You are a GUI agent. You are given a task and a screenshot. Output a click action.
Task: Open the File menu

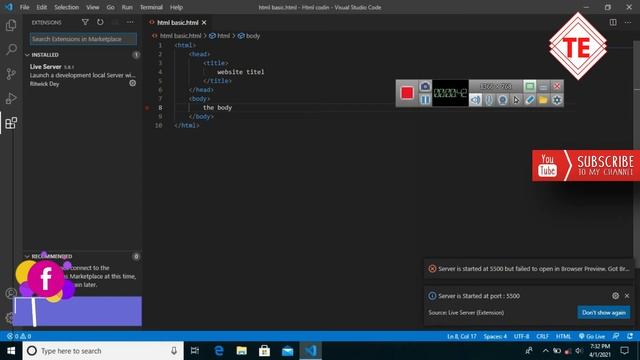[x=24, y=7]
